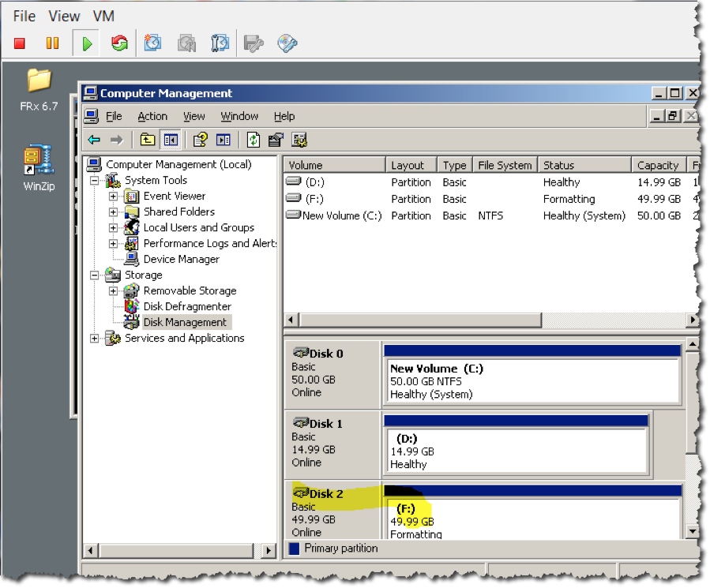
Task: Expand the Event Viewer tree node
Action: coord(114,197)
